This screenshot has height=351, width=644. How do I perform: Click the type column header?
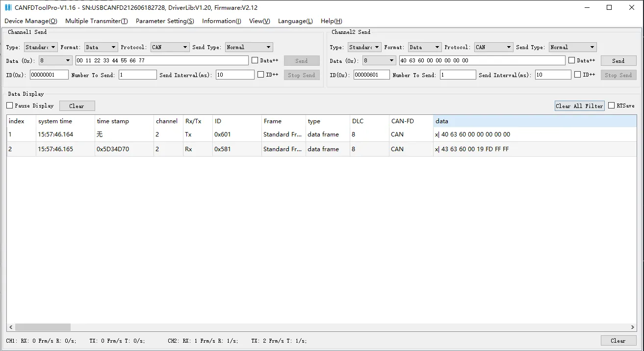[x=328, y=121]
